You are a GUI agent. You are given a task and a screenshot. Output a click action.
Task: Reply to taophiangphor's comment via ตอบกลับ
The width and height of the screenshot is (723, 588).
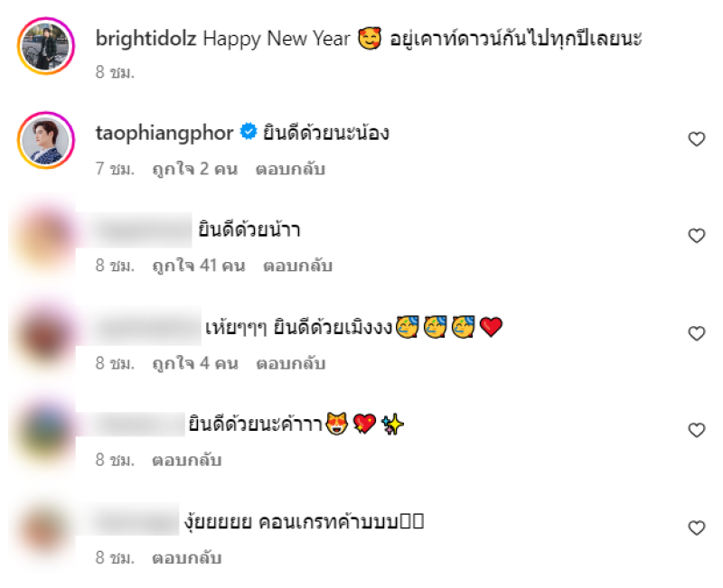click(290, 169)
